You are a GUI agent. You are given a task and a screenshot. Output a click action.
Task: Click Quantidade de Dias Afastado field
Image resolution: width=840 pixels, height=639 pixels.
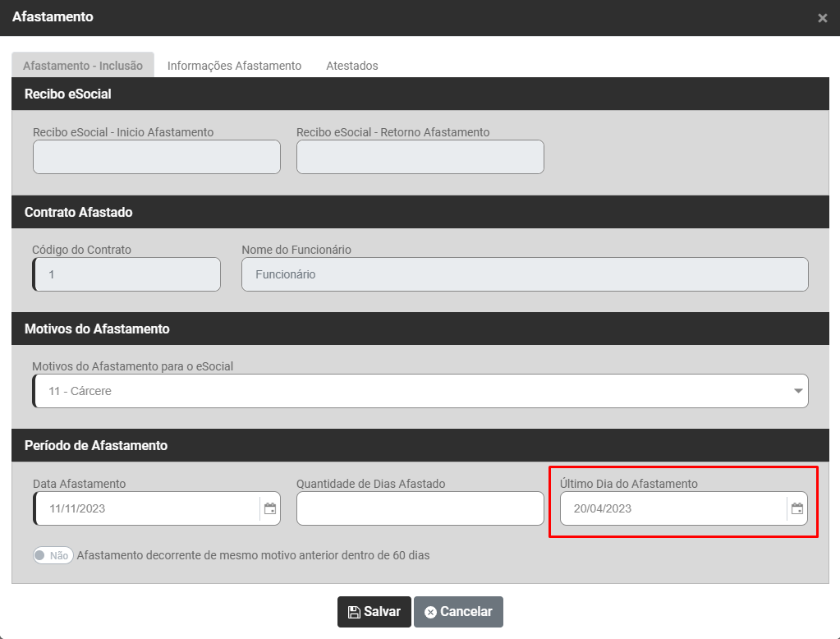click(x=420, y=508)
